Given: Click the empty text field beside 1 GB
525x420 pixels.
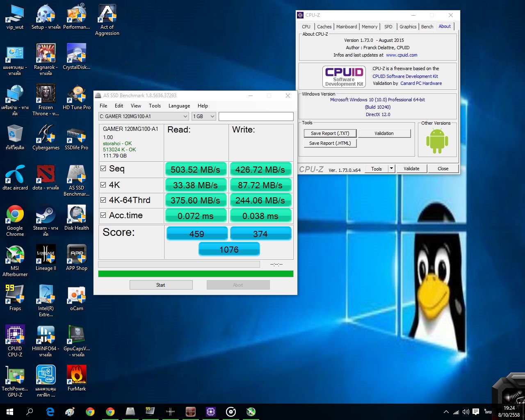Looking at the screenshot, I should [x=256, y=116].
